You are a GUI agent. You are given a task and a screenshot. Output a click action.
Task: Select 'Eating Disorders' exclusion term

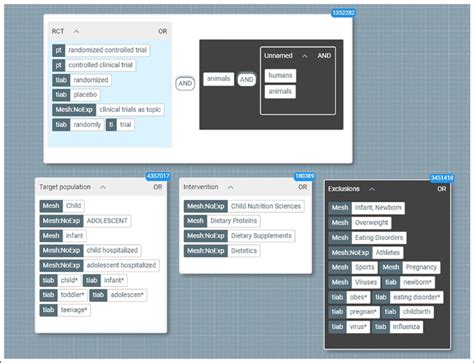[x=379, y=238]
